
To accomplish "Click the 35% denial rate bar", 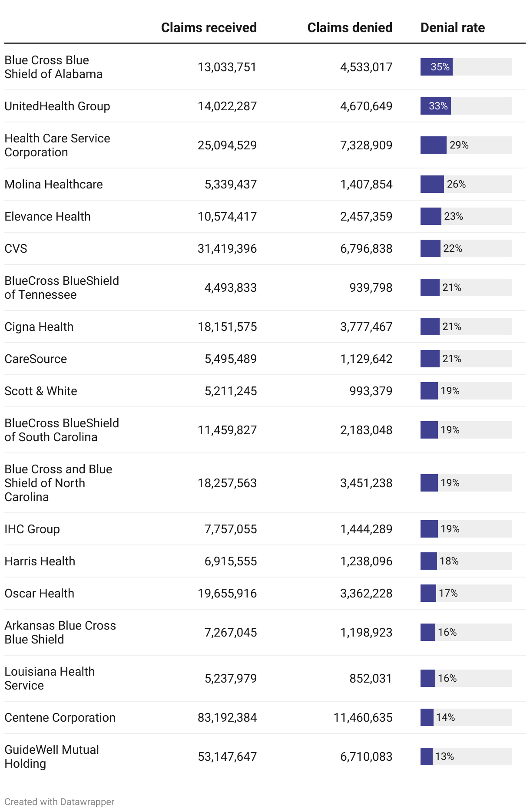I will pyautogui.click(x=437, y=67).
